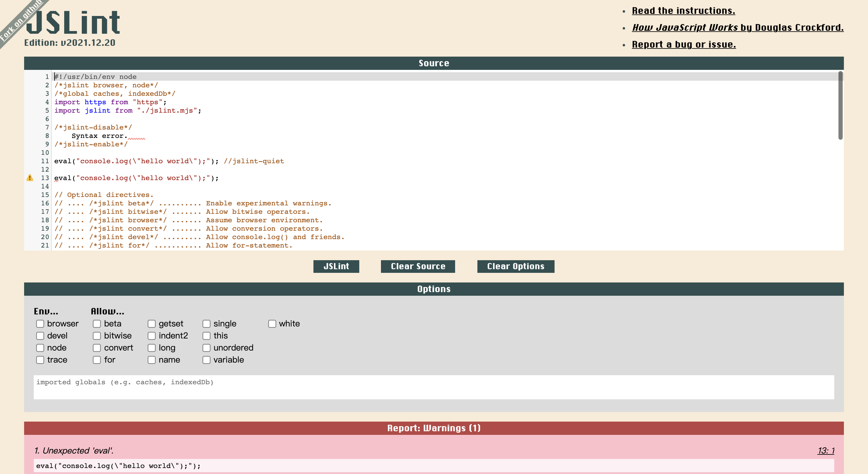Enable the white whitespace checkbox

(272, 323)
